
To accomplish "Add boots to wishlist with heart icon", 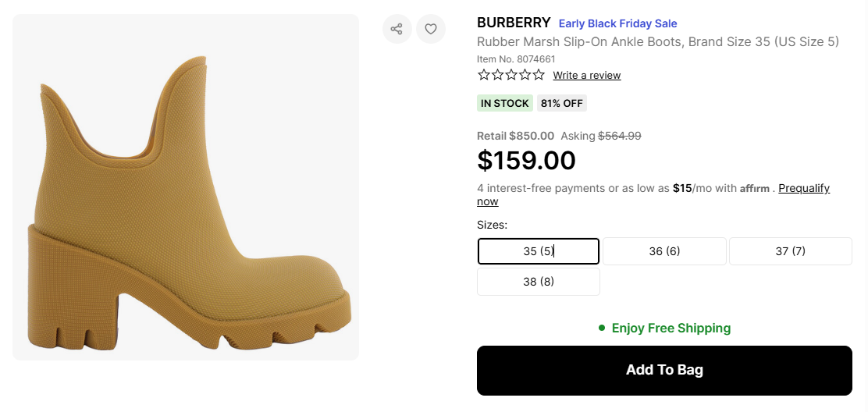I will 431,30.
